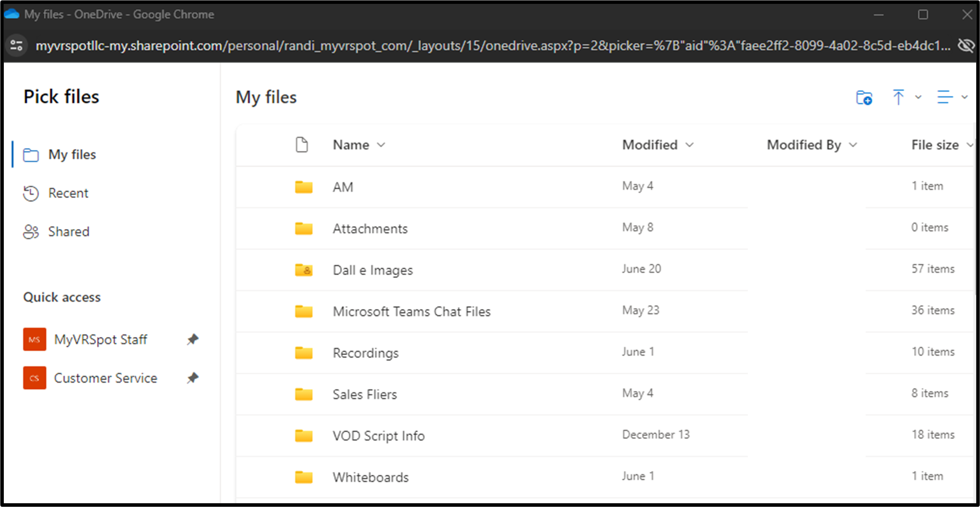980x507 pixels.
Task: Open Customer Service quick access site
Action: coord(105,378)
